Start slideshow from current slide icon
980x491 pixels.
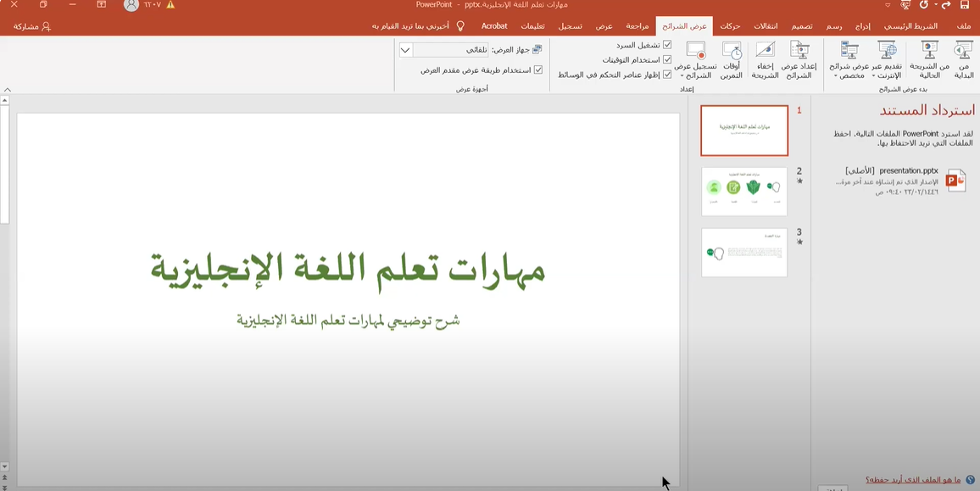point(930,51)
